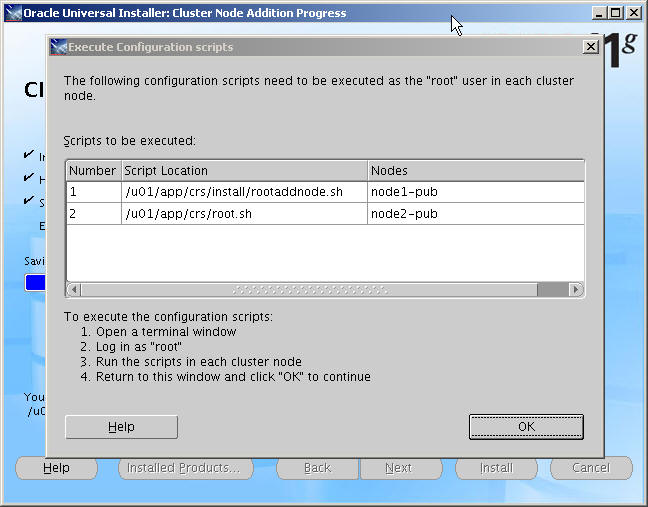Click the Install button in installer window
This screenshot has width=648, height=507.
click(x=496, y=468)
